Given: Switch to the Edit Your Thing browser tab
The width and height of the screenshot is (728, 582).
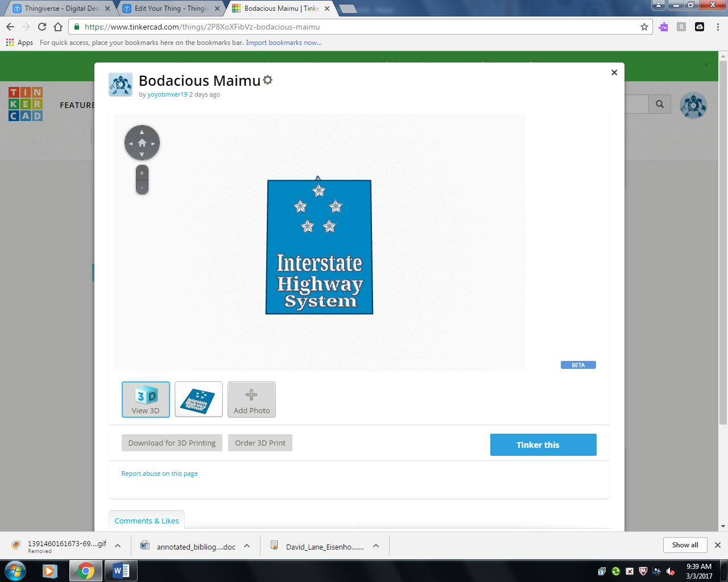Looking at the screenshot, I should 171,9.
